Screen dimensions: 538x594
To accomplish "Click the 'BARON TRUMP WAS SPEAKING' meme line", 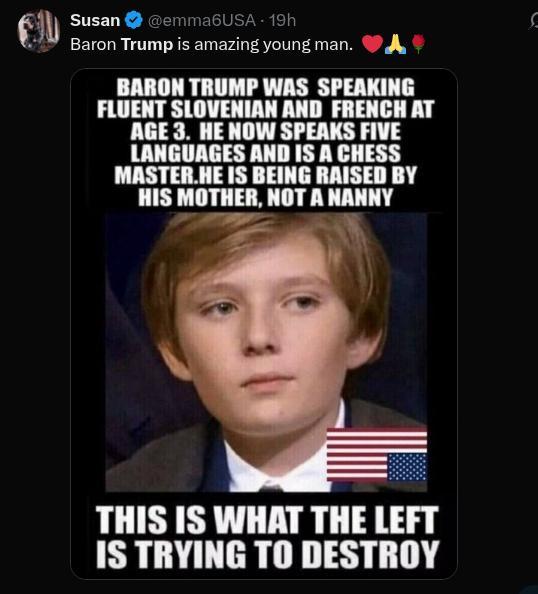I will point(265,88).
